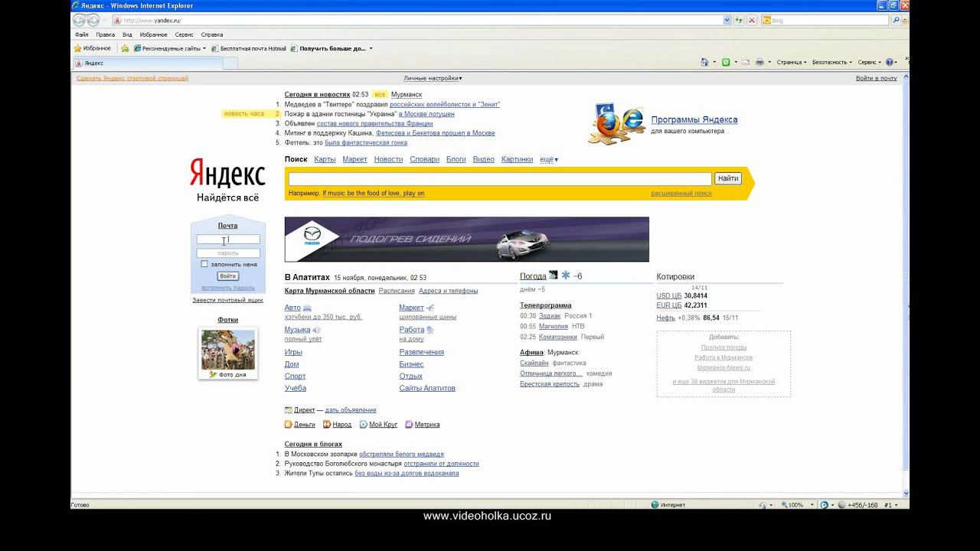980x551 pixels.
Task: Click the Метрика service link
Action: click(x=422, y=424)
